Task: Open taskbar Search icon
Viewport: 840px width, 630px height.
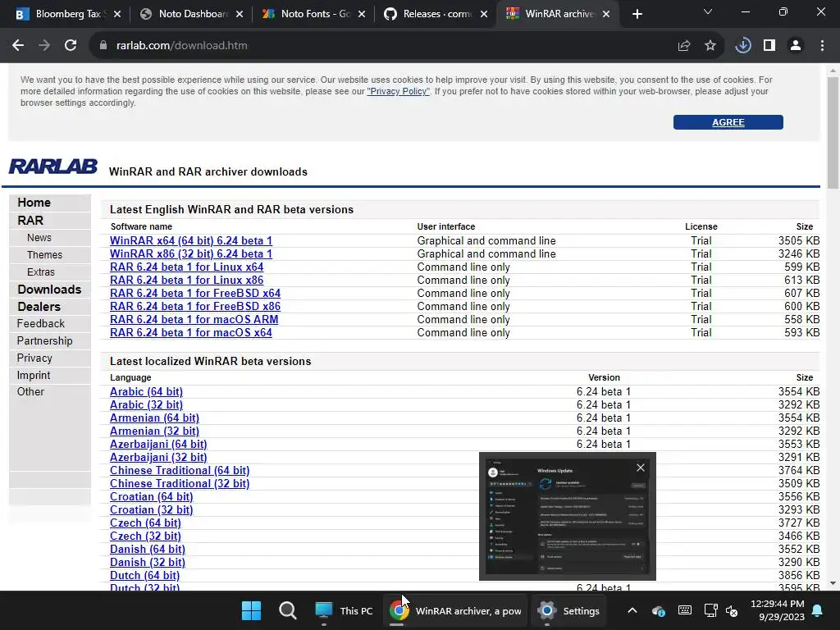Action: (288, 610)
